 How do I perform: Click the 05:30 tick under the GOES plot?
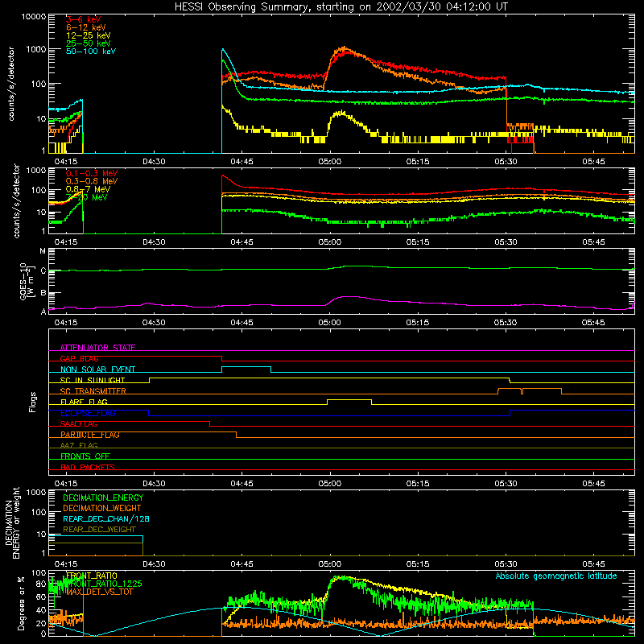pos(506,323)
